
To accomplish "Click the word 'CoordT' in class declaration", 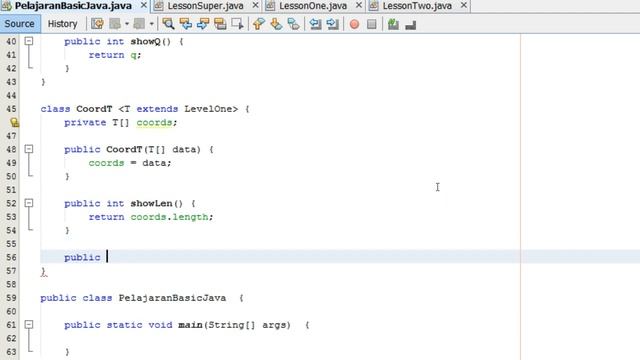I will (x=94, y=109).
